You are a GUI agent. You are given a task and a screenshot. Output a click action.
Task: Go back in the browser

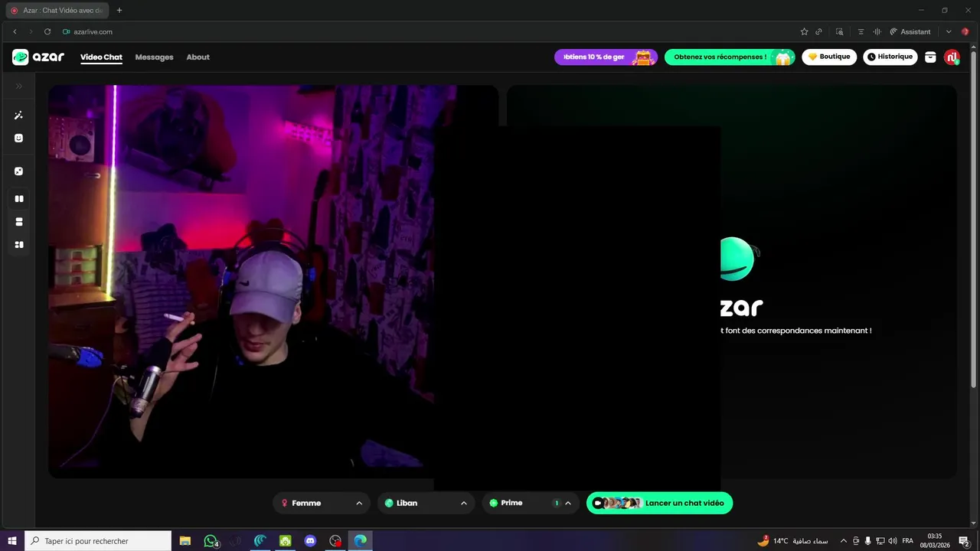coord(15,31)
